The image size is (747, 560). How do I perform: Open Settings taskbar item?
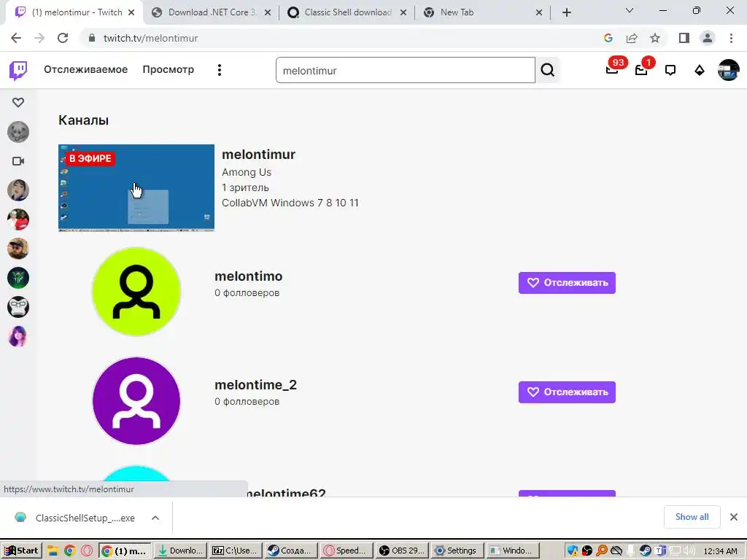457,551
